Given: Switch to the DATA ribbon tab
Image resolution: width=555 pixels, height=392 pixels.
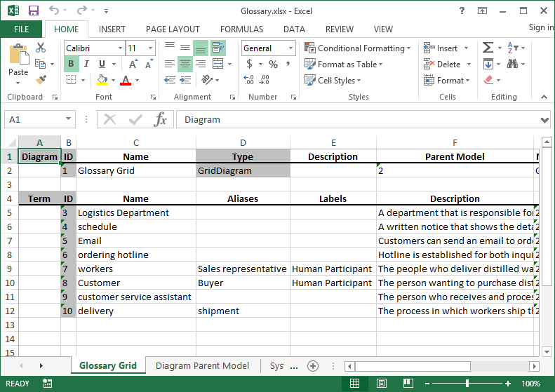Looking at the screenshot, I should click(x=294, y=29).
